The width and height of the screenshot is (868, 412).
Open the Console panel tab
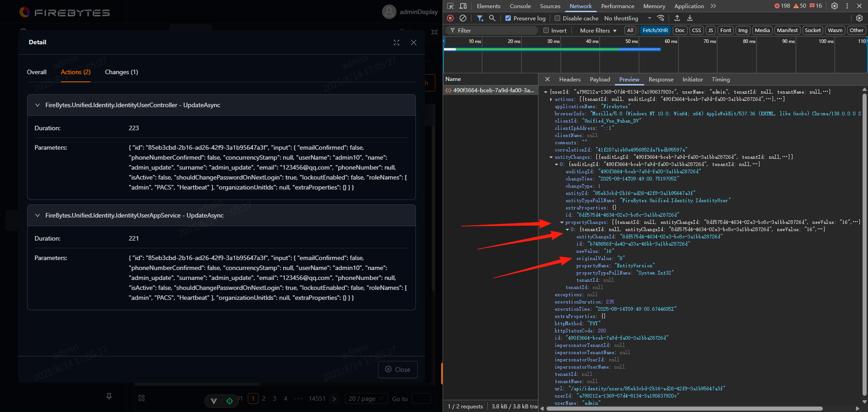(520, 6)
